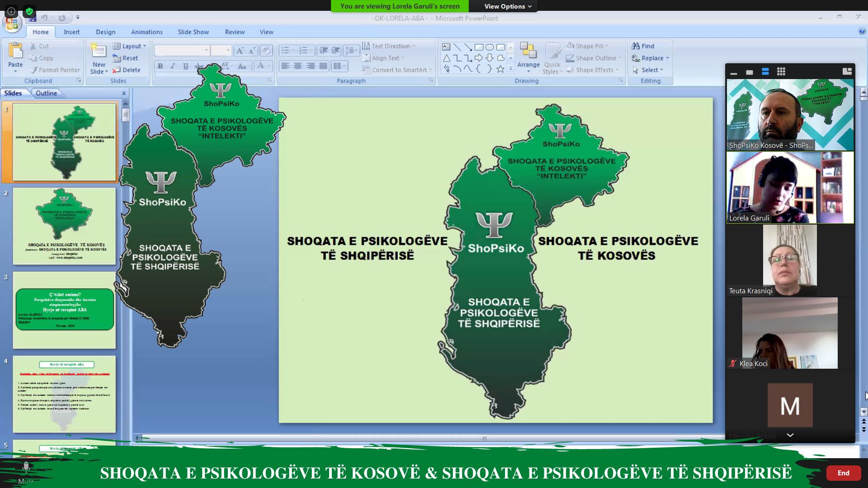Select the Right Arrow block shape

(x=479, y=58)
